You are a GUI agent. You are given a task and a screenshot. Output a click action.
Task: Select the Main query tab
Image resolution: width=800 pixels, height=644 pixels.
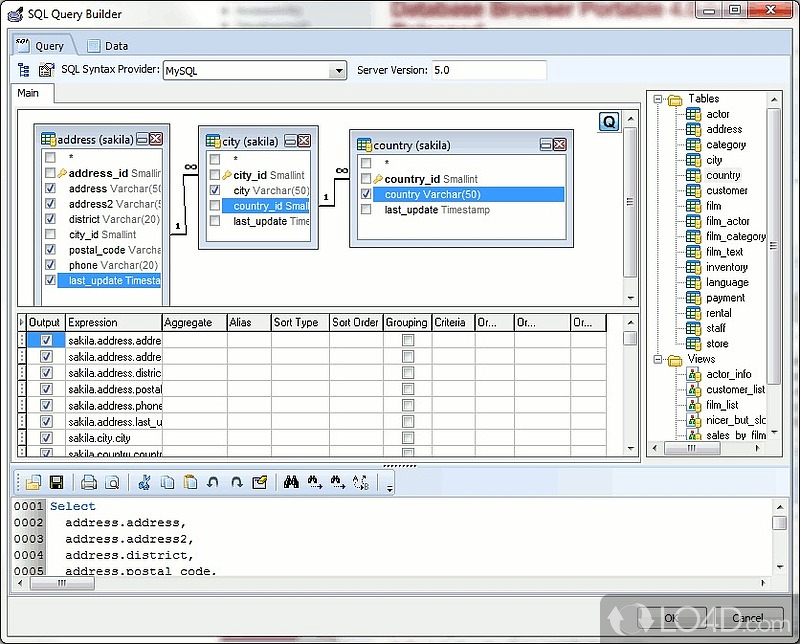pyautogui.click(x=29, y=93)
